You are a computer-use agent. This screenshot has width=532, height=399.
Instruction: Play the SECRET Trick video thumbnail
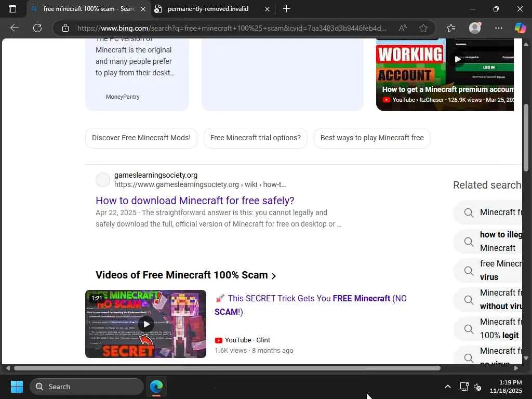coord(145,324)
